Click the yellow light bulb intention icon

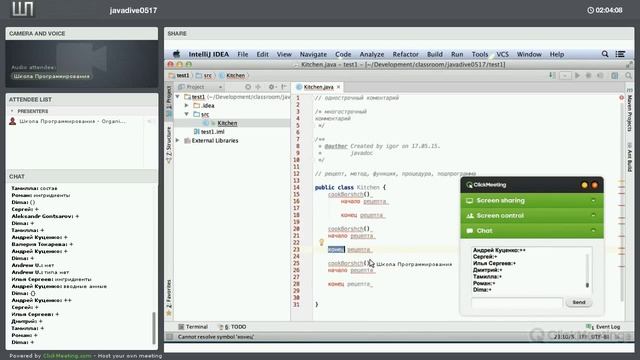point(322,242)
